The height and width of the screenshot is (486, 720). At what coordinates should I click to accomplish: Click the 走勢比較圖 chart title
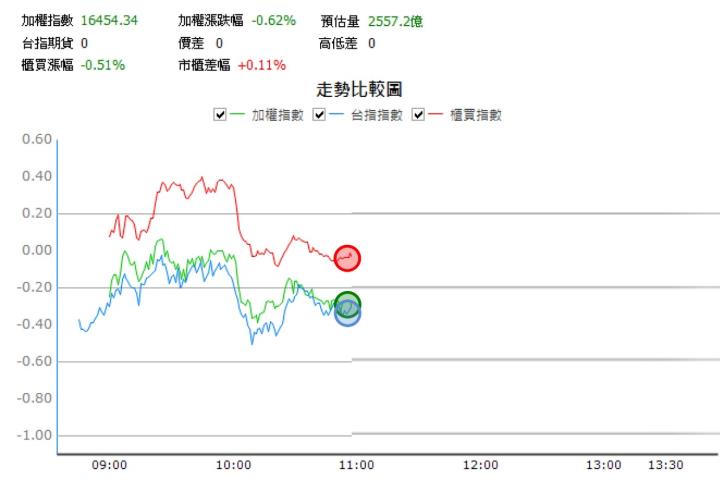pos(359,90)
